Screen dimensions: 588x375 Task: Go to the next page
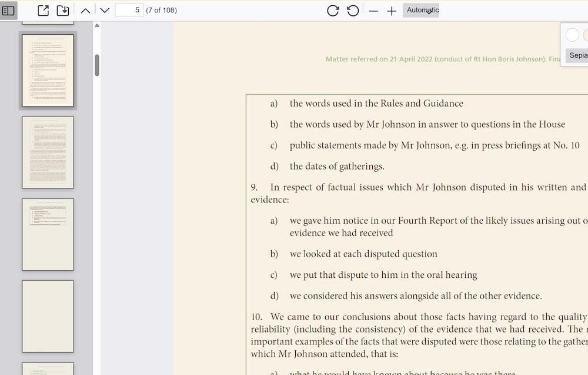pos(105,9)
